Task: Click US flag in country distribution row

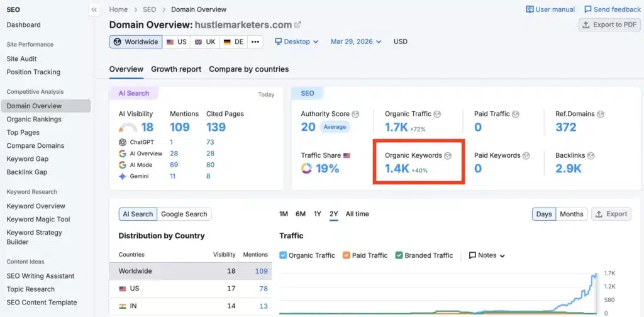Action: 123,289
